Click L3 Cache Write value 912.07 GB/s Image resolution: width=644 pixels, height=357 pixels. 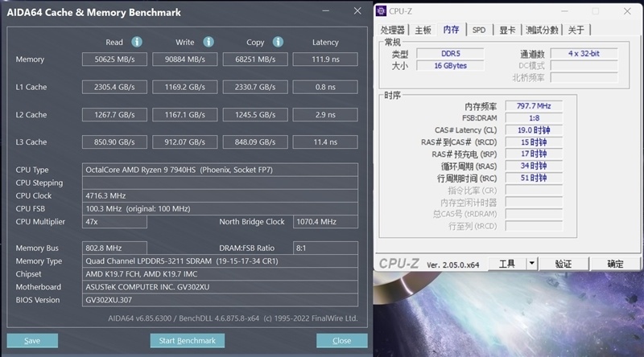pyautogui.click(x=185, y=142)
